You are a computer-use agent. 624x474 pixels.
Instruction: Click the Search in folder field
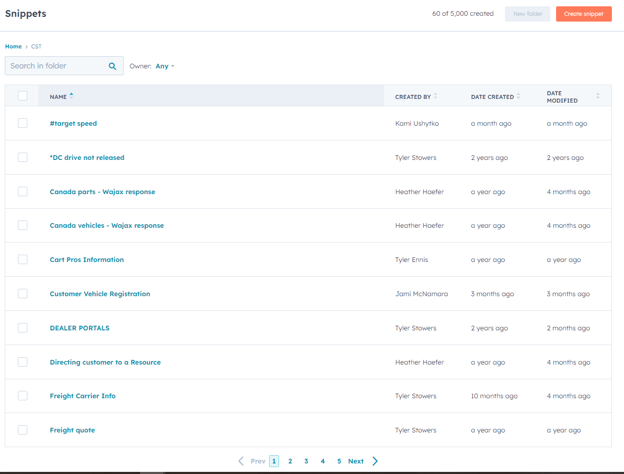[x=55, y=66]
